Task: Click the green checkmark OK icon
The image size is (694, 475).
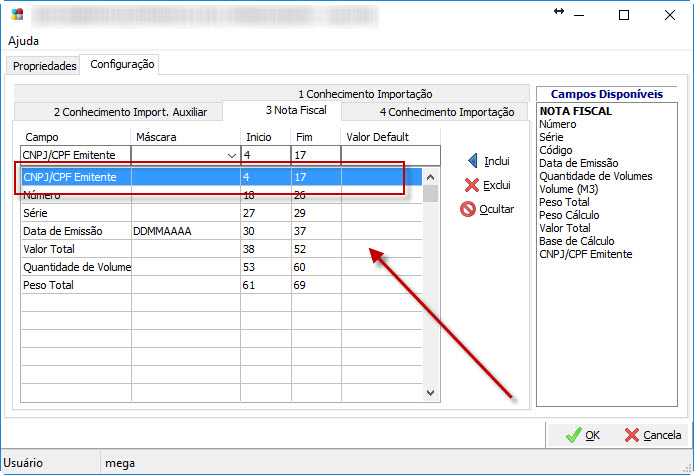Action: [572, 435]
